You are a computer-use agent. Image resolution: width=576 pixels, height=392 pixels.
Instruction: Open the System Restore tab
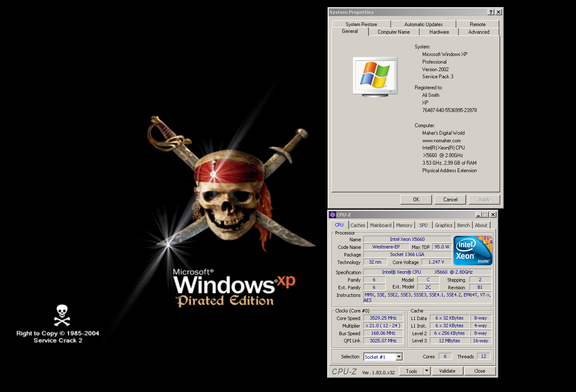pos(361,24)
